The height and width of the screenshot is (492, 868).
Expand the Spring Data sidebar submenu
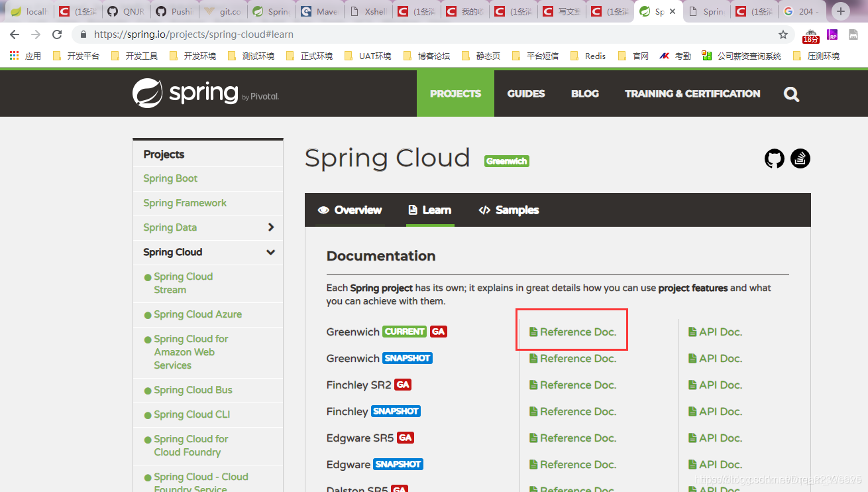pos(271,227)
